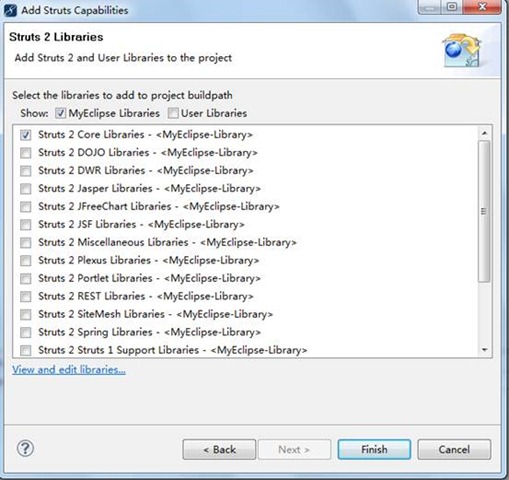Click the help question mark icon
Image resolution: width=509 pixels, height=480 pixels.
coord(25,449)
